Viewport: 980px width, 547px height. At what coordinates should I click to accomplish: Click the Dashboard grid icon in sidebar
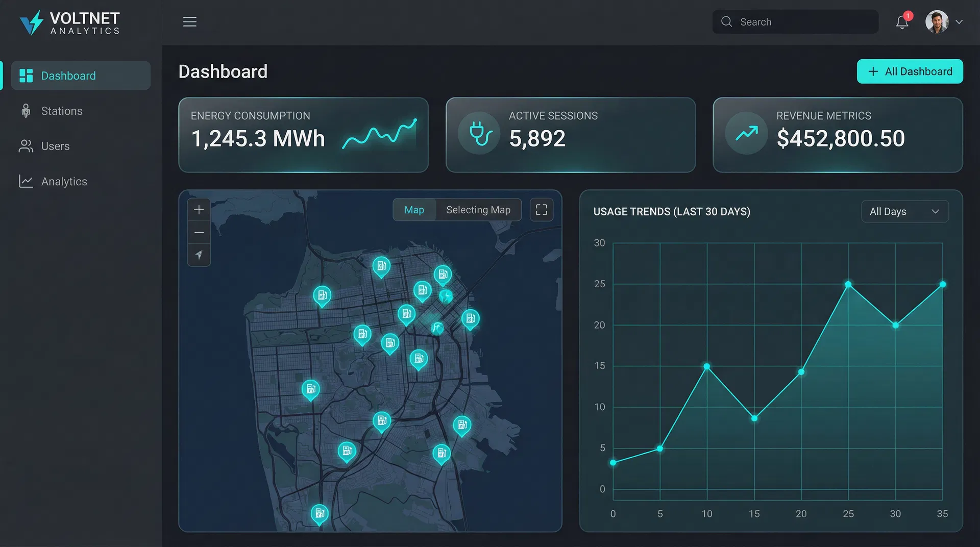pyautogui.click(x=26, y=75)
